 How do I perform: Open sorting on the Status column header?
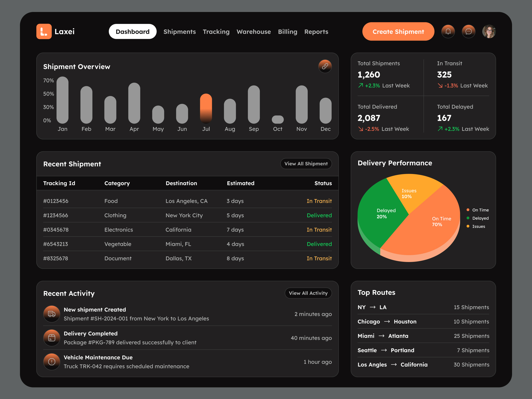pyautogui.click(x=323, y=183)
